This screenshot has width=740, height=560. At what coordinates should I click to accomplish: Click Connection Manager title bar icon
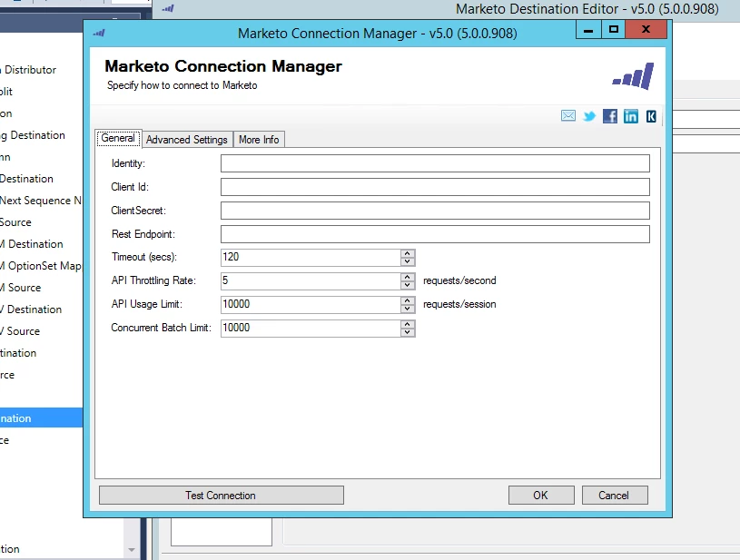[99, 33]
